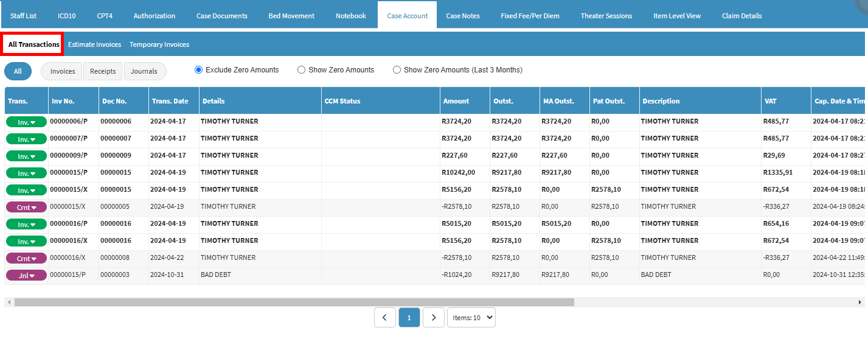Show only Journals transactions
868x350 pixels.
click(144, 71)
